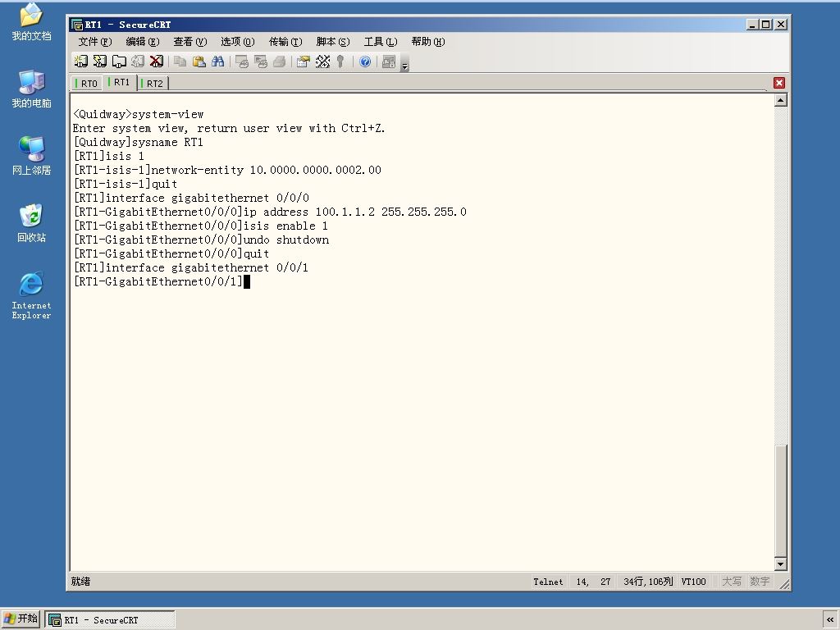
Task: Open the 传输(T) menu
Action: (x=285, y=42)
